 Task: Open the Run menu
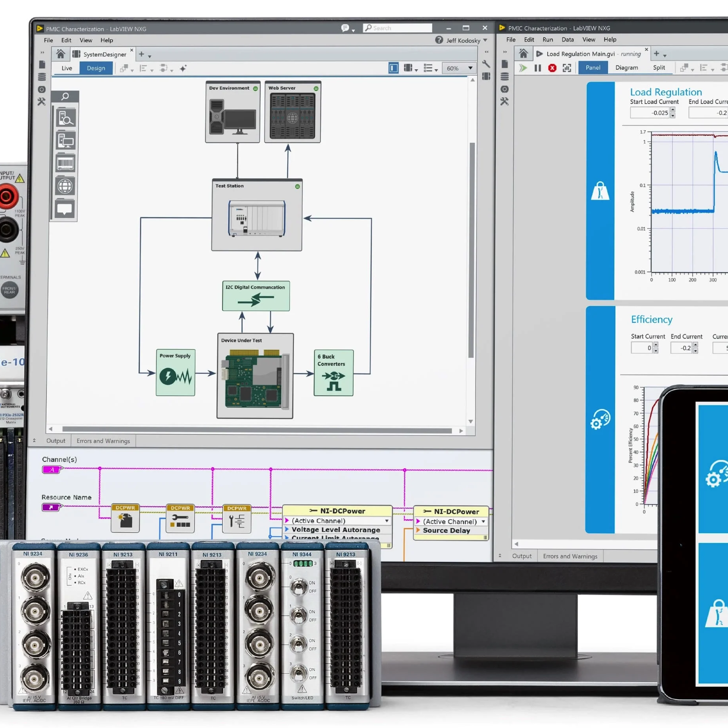click(547, 40)
